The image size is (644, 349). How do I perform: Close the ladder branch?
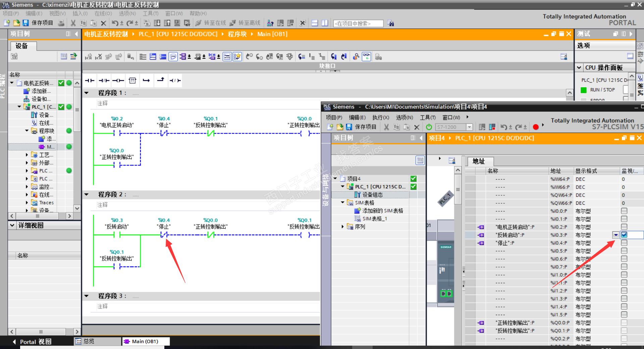[x=161, y=81]
